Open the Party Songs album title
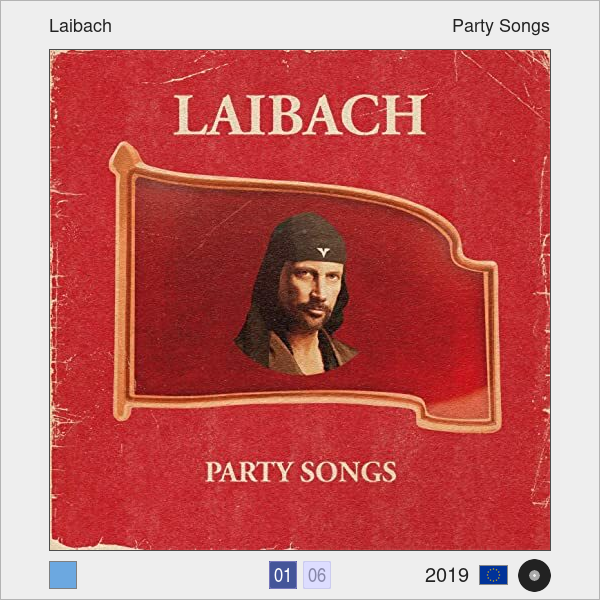The image size is (600, 600). click(x=501, y=26)
